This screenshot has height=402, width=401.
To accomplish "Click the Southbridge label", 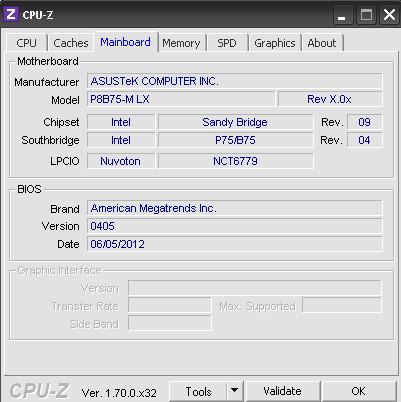I will click(50, 140).
